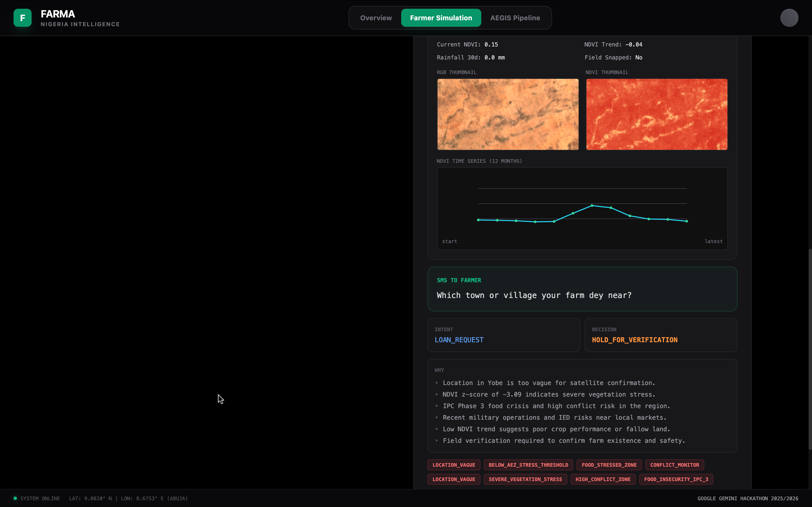Click the round profile avatar
The height and width of the screenshot is (507, 812).
pyautogui.click(x=789, y=18)
